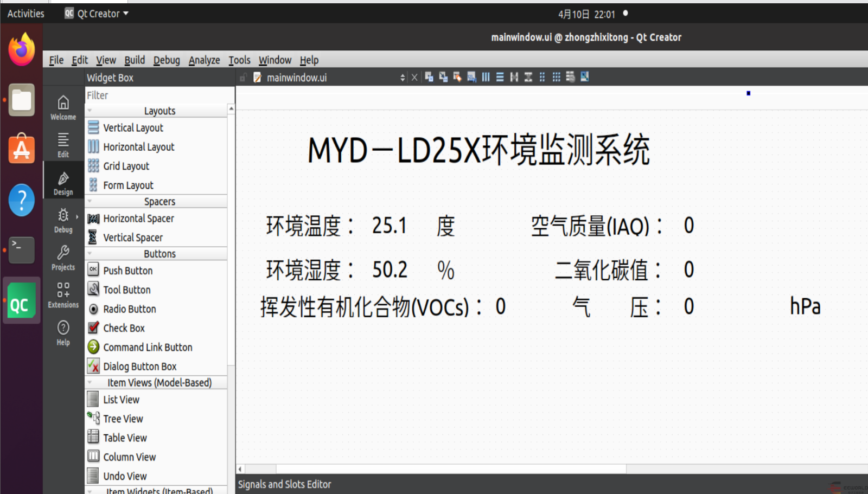This screenshot has height=494, width=868.
Task: Toggle the file lock icon beside mainwindow.ui
Action: (x=243, y=78)
